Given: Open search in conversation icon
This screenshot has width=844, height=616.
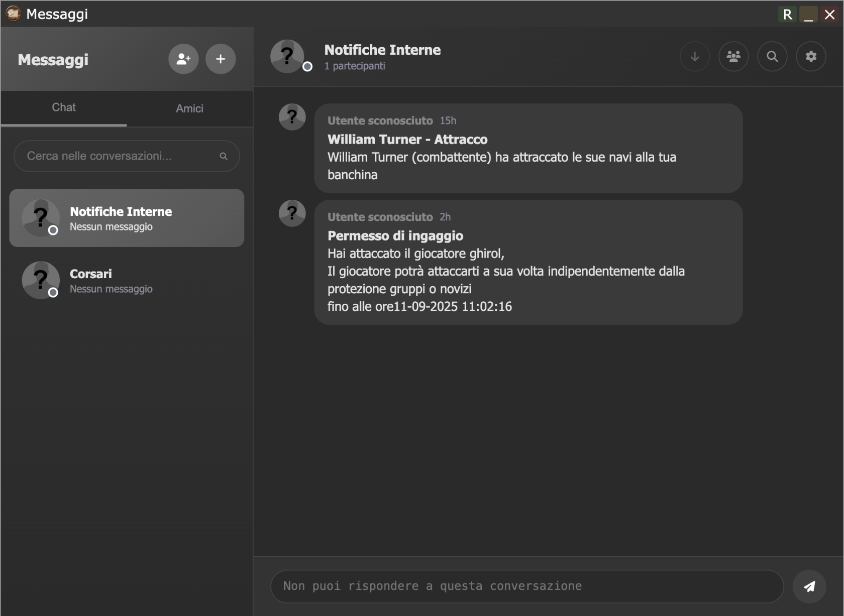Looking at the screenshot, I should [x=772, y=57].
